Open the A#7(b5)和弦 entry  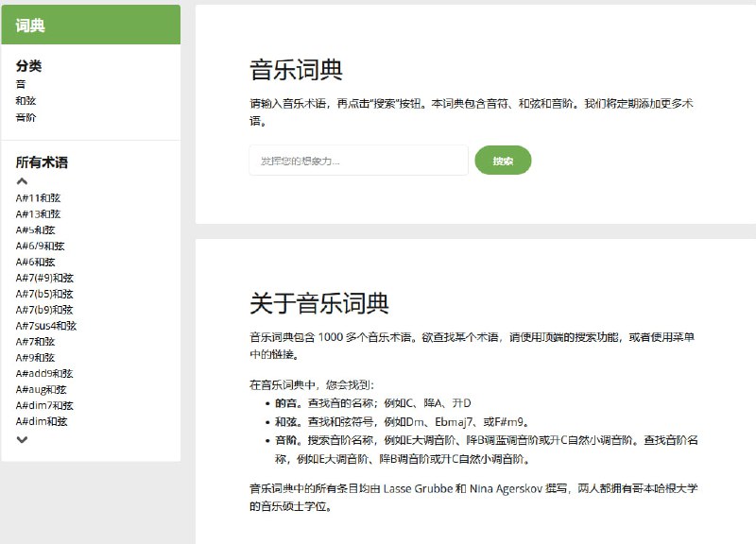[x=43, y=294]
